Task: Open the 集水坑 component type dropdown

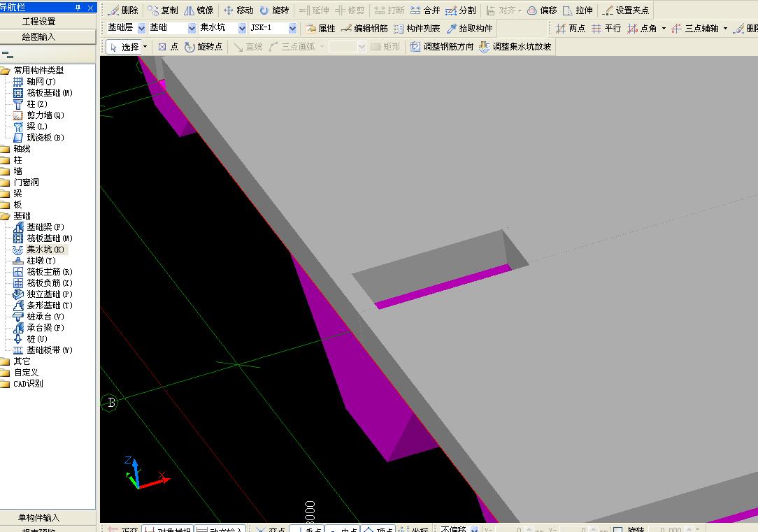Action: (x=242, y=28)
